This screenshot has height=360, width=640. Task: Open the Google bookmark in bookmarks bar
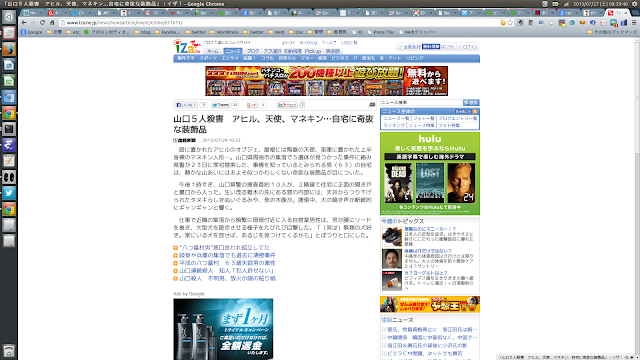[x=32, y=32]
